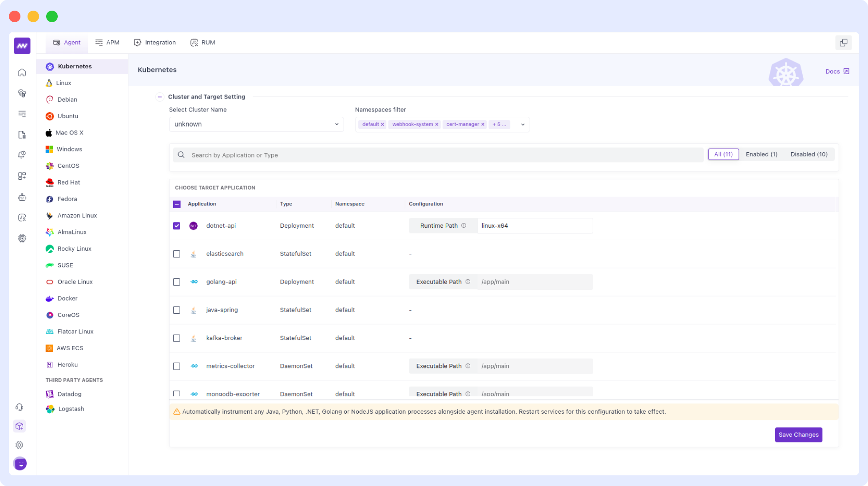868x486 pixels.
Task: Open settings gear icon in sidebar
Action: pyautogui.click(x=20, y=445)
